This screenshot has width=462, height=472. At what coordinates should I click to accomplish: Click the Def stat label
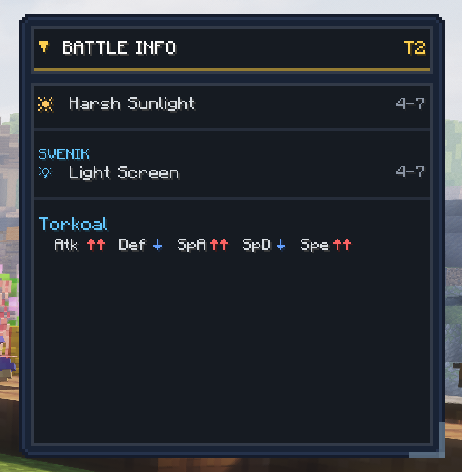point(132,245)
